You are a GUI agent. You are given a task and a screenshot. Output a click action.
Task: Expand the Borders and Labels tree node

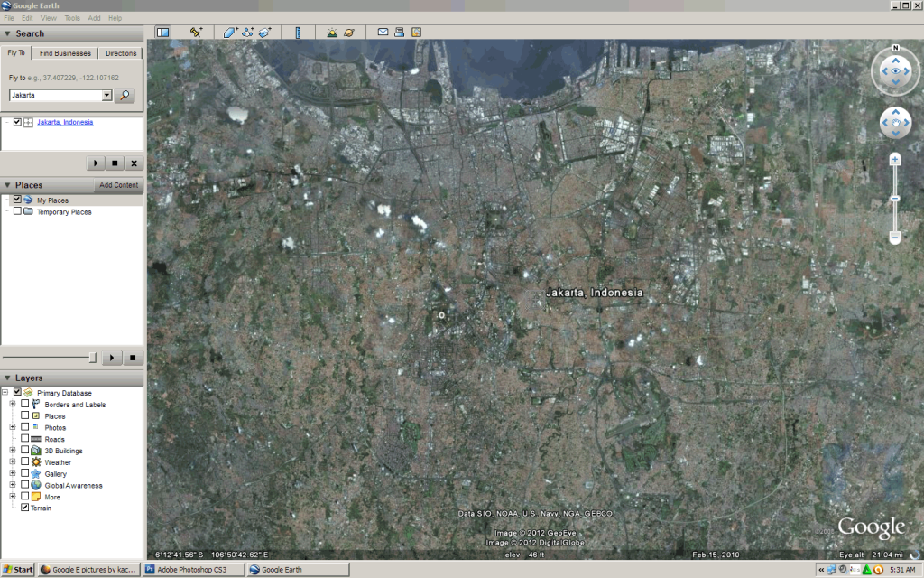(13, 404)
